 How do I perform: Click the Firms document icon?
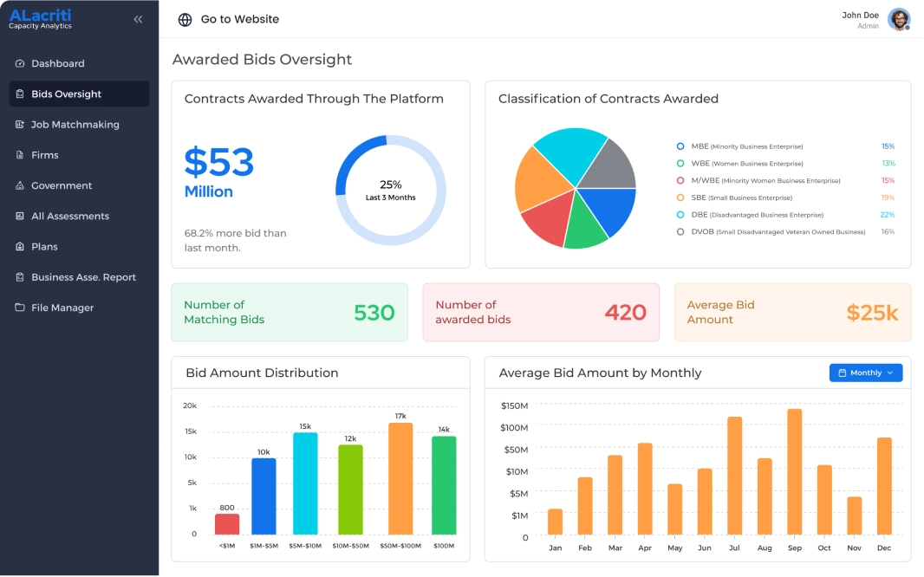point(20,155)
